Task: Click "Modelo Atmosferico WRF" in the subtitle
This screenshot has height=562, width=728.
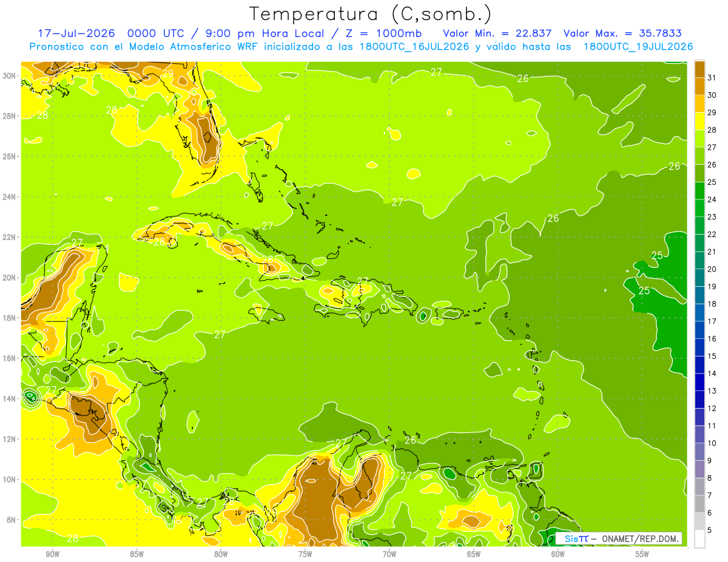Action: click(x=195, y=47)
